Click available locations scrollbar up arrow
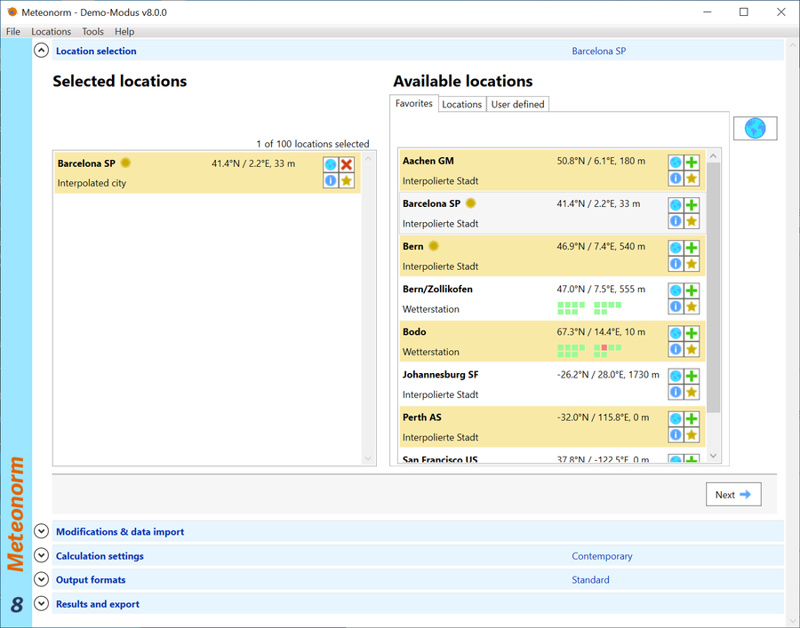Viewport: 800px width, 628px height. tap(713, 156)
